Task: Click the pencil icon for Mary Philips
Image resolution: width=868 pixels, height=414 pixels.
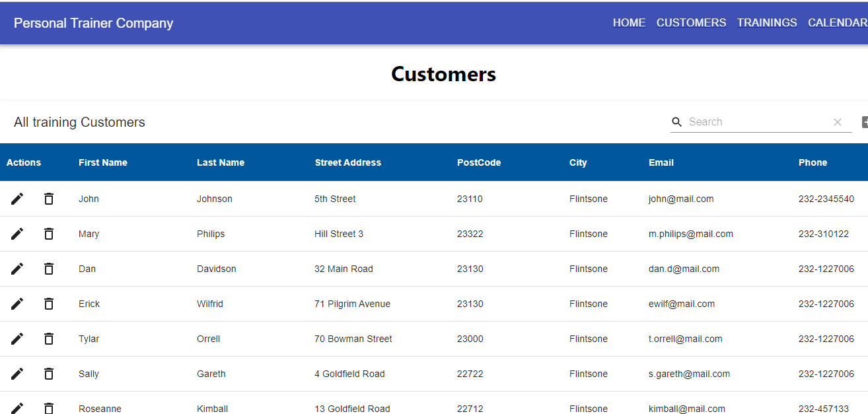Action: (x=17, y=234)
